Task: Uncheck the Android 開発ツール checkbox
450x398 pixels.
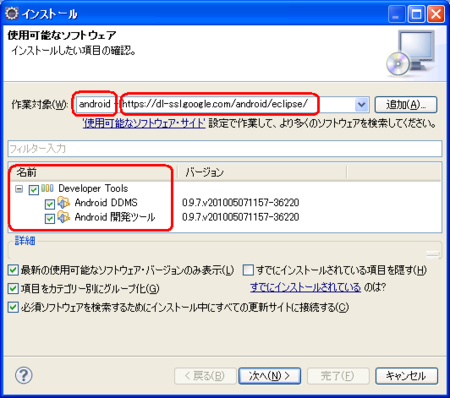Action: (x=50, y=219)
